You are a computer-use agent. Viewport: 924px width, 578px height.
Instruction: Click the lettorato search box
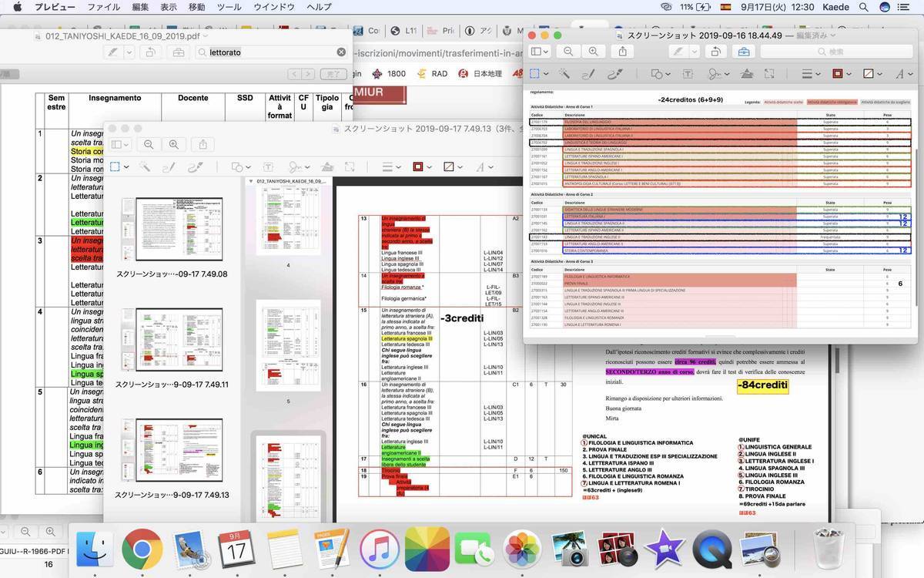(272, 52)
